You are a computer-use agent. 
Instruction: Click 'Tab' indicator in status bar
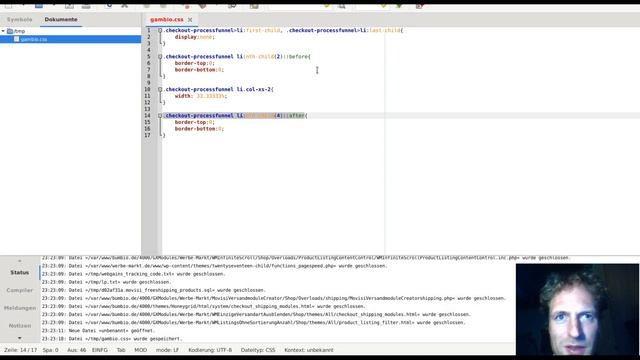point(121,350)
